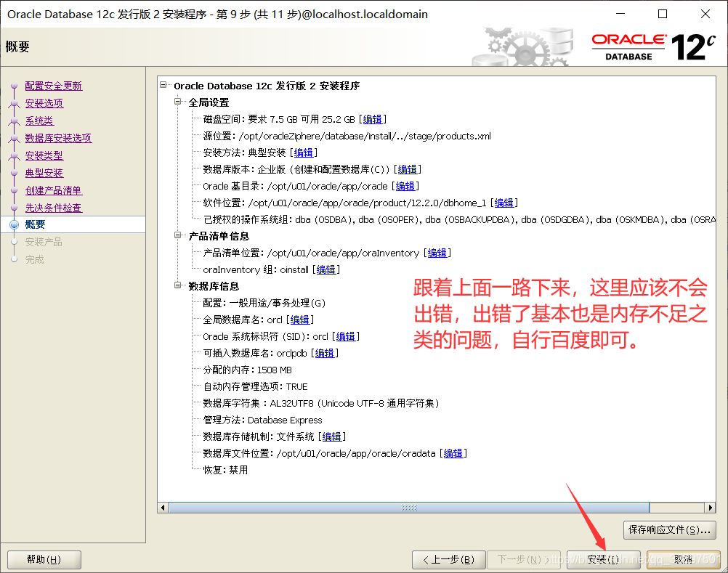Screen dimensions: 728x573
Task: Open 数据库安装选项 step
Action: (x=59, y=138)
